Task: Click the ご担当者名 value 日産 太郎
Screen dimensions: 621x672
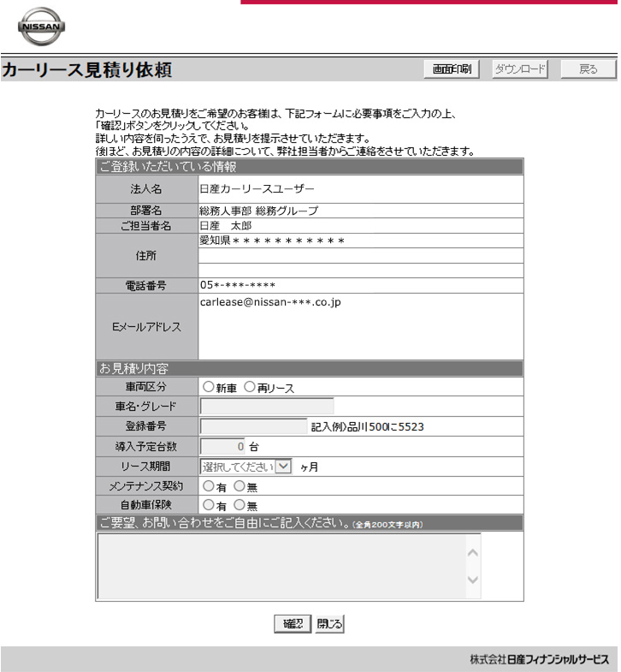Action: point(226,226)
